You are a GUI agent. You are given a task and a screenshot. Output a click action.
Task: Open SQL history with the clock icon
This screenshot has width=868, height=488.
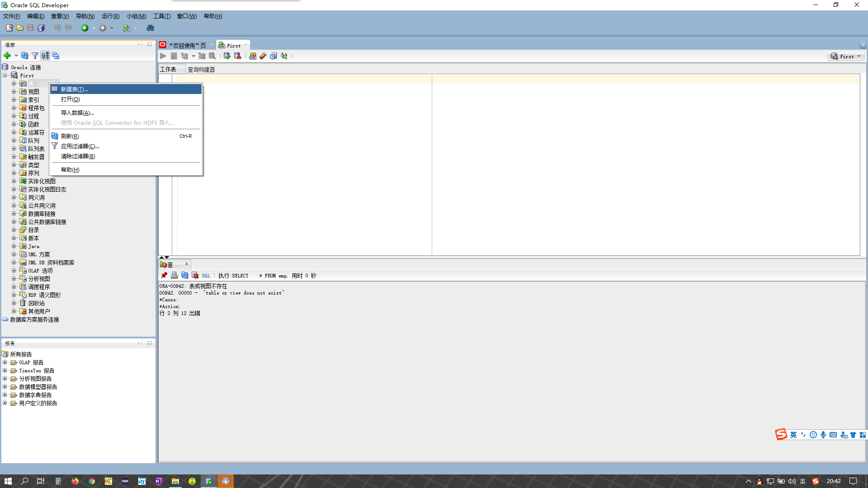[x=274, y=56]
